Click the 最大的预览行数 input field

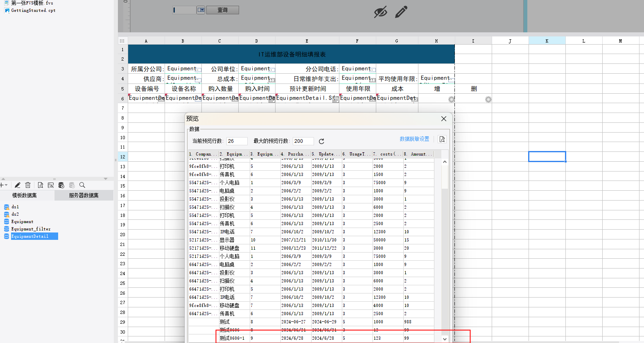[303, 141]
